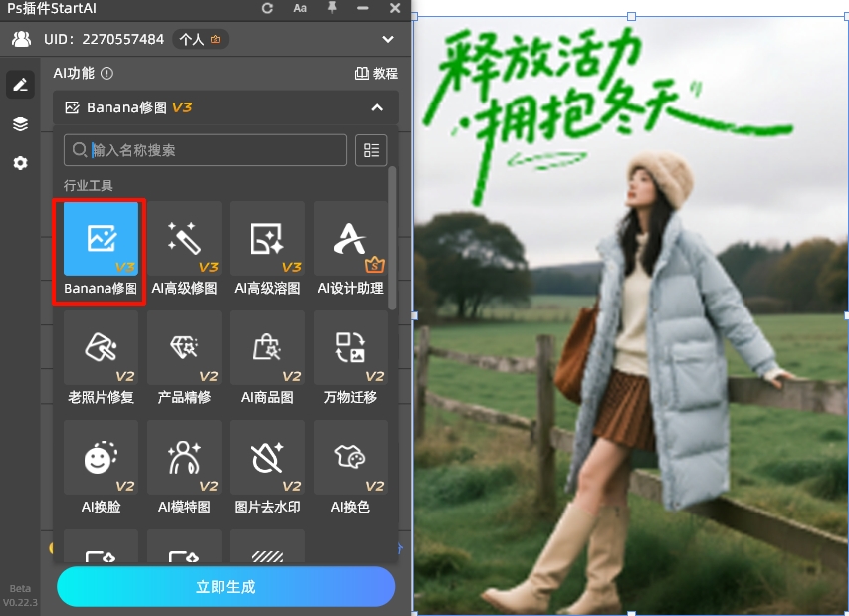Select the 老照片修复 tool
This screenshot has height=616, width=849.
coord(99,348)
